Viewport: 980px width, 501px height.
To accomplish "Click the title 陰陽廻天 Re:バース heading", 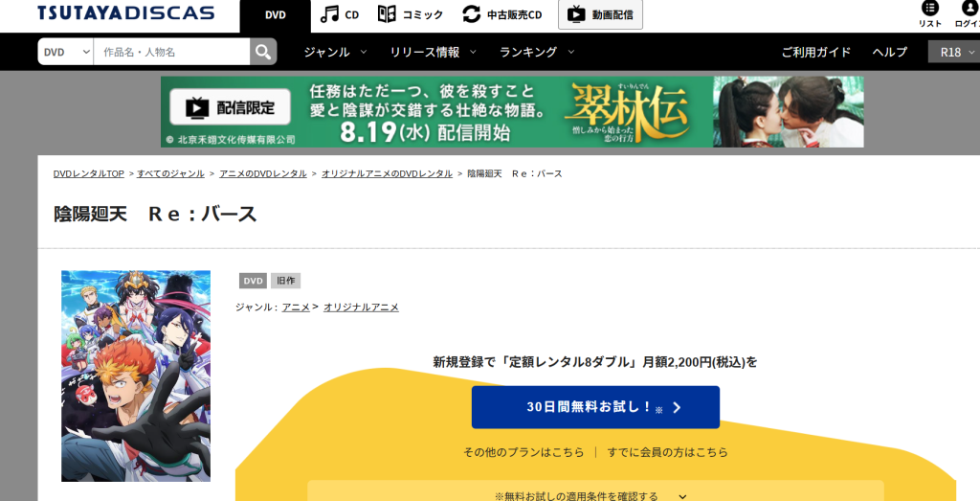I will pos(155,214).
